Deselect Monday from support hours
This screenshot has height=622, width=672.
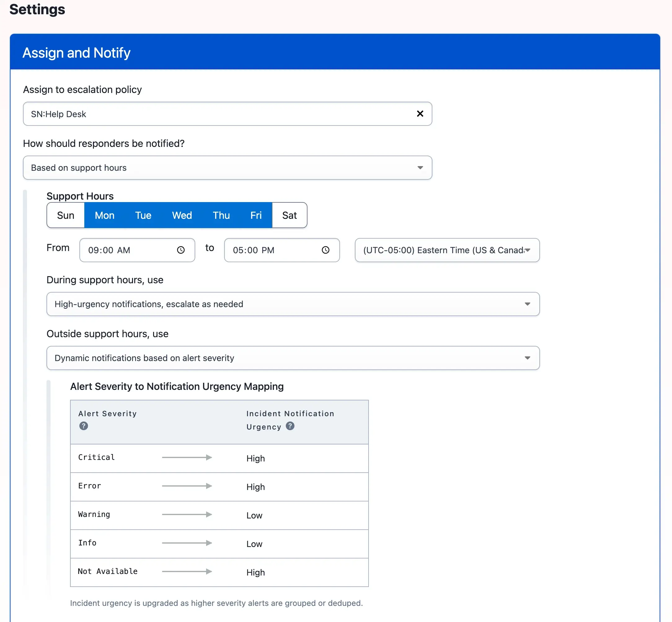click(x=104, y=215)
